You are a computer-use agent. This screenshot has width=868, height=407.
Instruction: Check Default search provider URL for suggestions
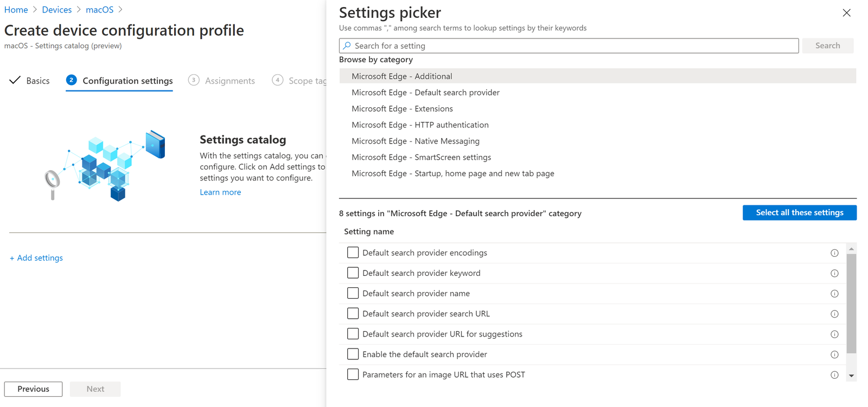(353, 334)
